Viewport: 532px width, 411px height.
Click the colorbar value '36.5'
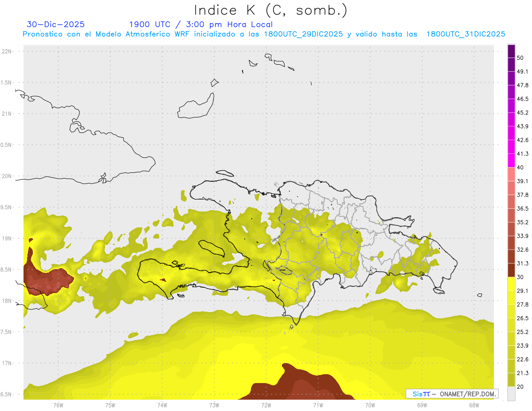point(523,208)
